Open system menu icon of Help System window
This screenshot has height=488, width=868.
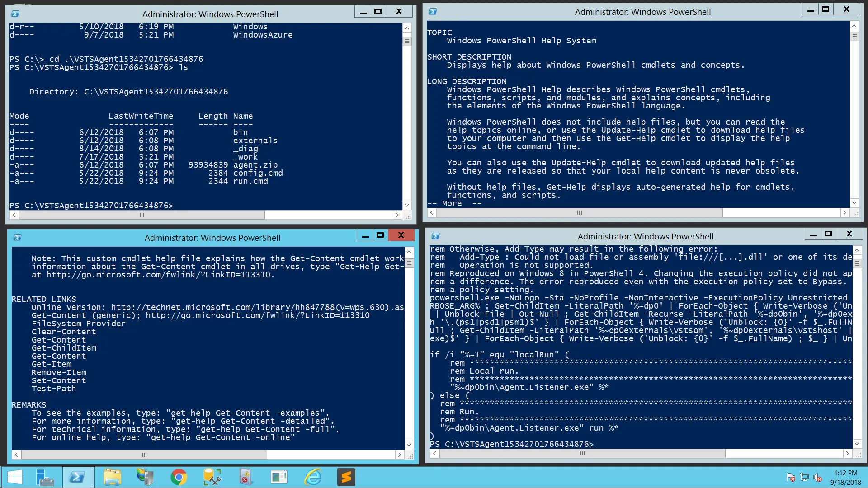point(433,12)
